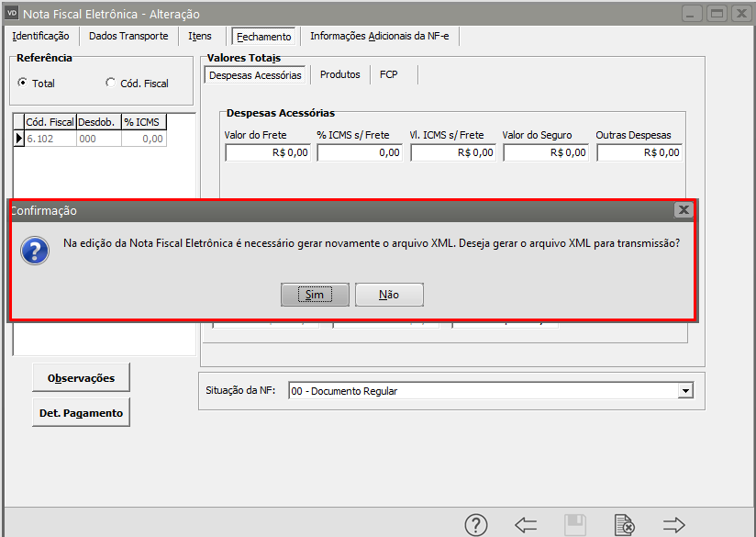Click the cancel document icon

pos(624,525)
